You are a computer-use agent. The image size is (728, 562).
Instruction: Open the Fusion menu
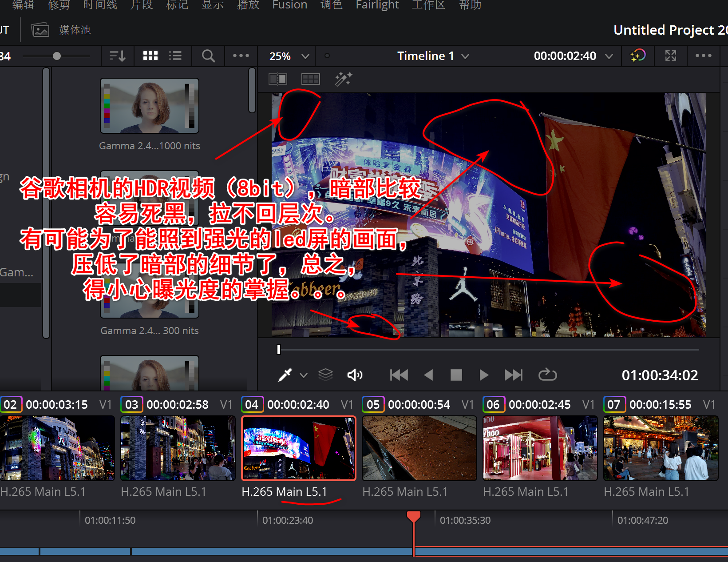pos(290,5)
